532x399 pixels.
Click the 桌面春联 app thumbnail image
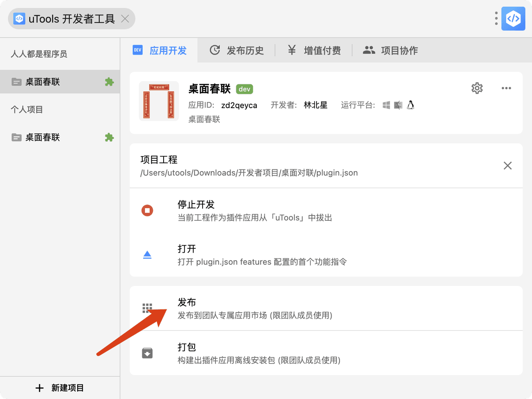click(159, 101)
